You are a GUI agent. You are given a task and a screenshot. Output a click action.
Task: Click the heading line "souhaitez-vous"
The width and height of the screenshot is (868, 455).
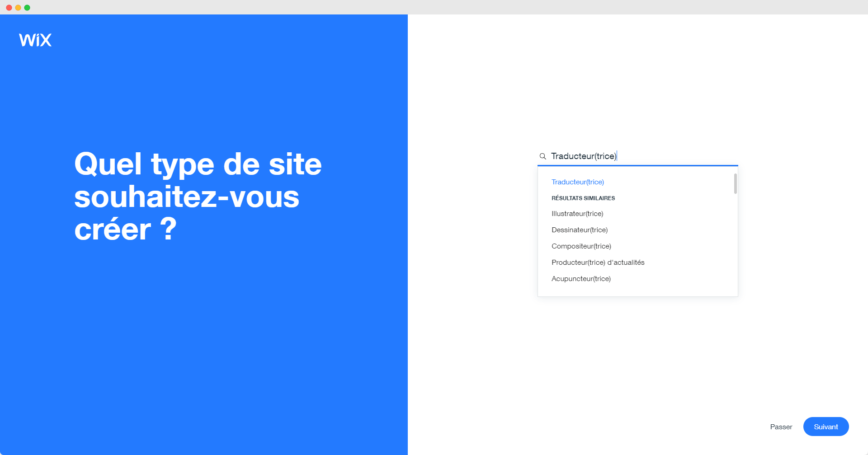(186, 197)
